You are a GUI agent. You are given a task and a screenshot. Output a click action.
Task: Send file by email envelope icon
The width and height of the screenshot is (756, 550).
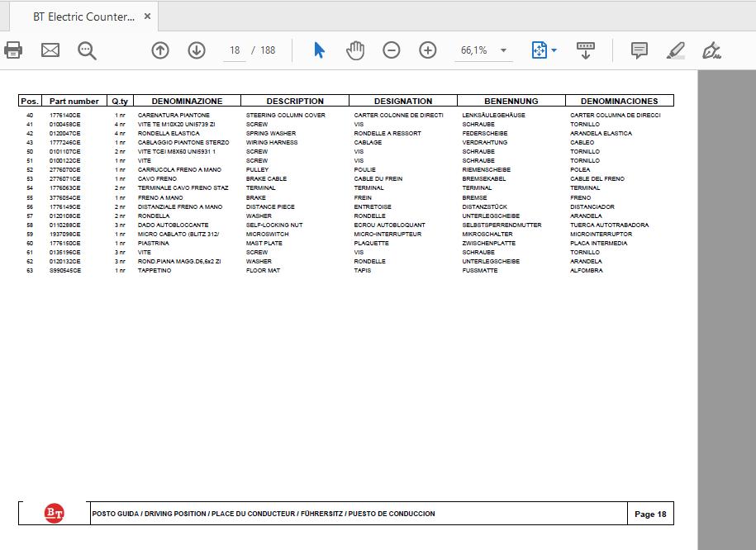click(x=50, y=50)
